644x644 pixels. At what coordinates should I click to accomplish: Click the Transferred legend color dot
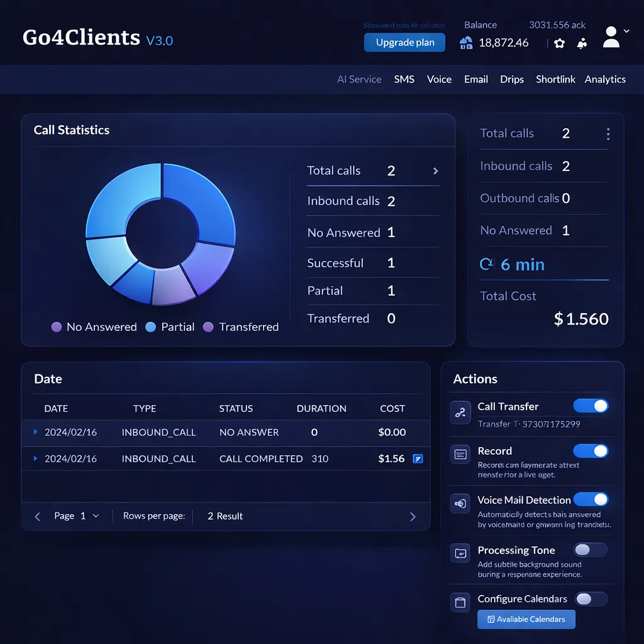[208, 327]
